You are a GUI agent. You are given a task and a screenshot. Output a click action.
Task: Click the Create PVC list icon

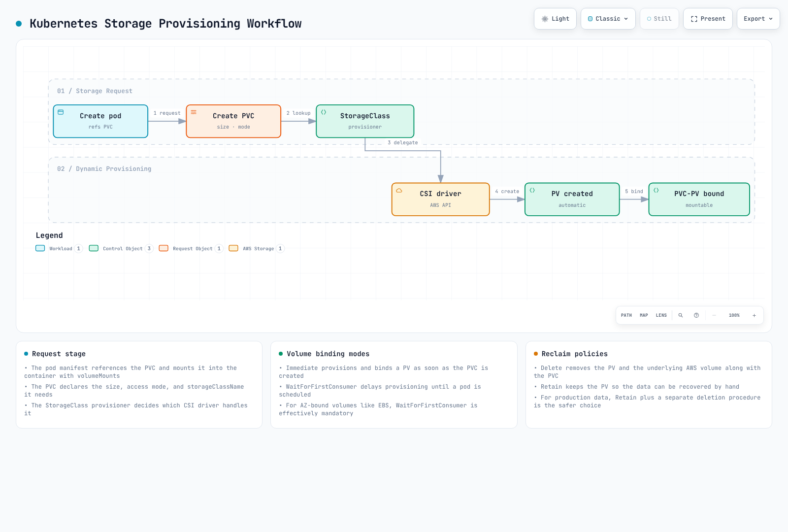[x=194, y=112]
